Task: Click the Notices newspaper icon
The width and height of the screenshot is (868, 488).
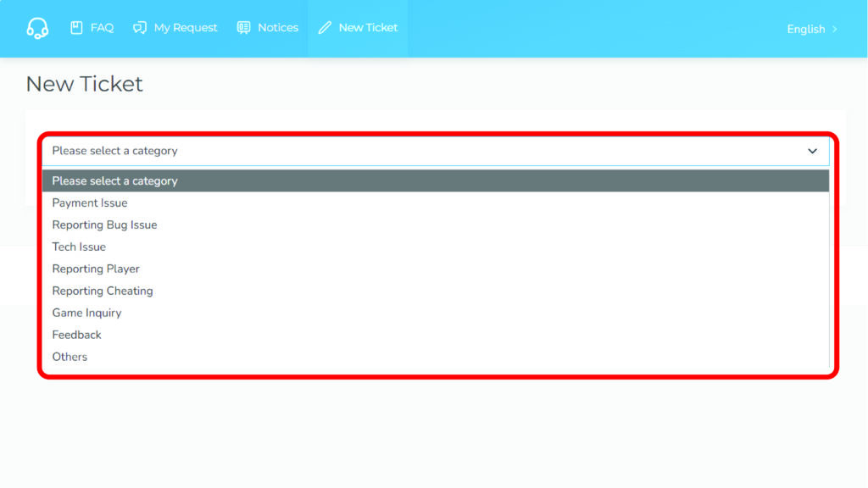Action: click(244, 28)
